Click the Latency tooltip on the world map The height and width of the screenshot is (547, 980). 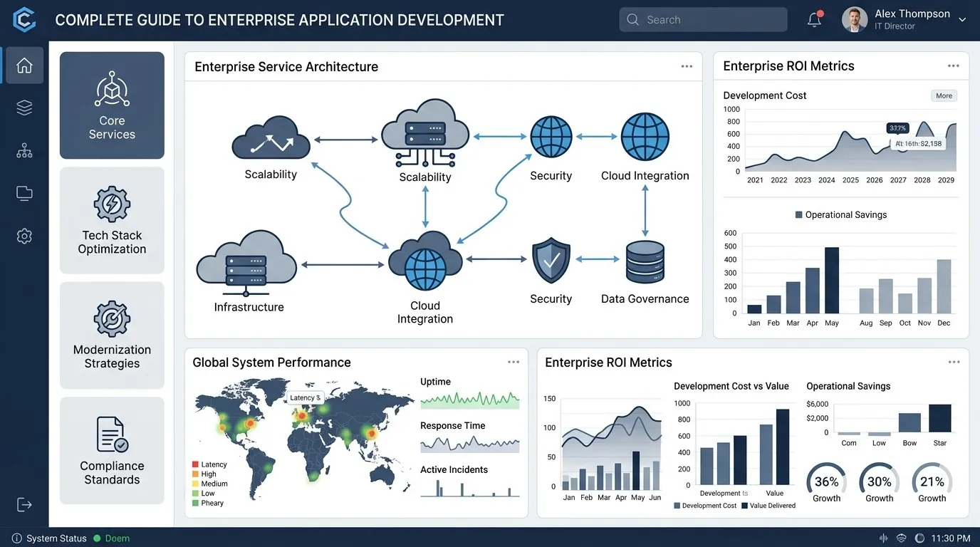tap(306, 397)
